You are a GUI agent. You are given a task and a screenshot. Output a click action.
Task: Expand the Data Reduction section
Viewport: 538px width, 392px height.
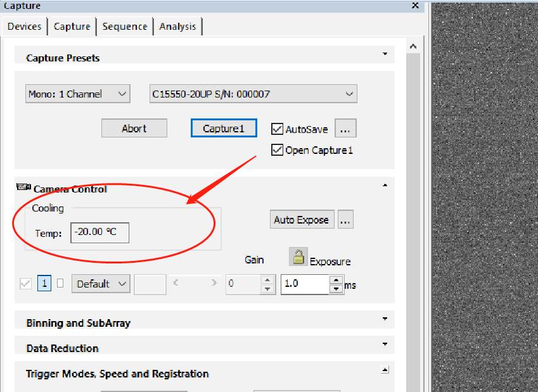click(x=385, y=345)
